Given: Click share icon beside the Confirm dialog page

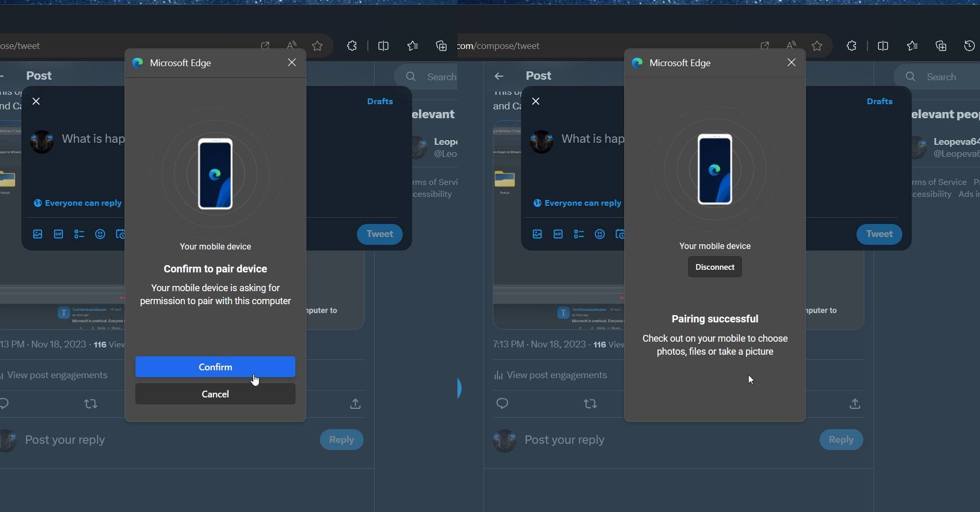Looking at the screenshot, I should click(x=355, y=404).
